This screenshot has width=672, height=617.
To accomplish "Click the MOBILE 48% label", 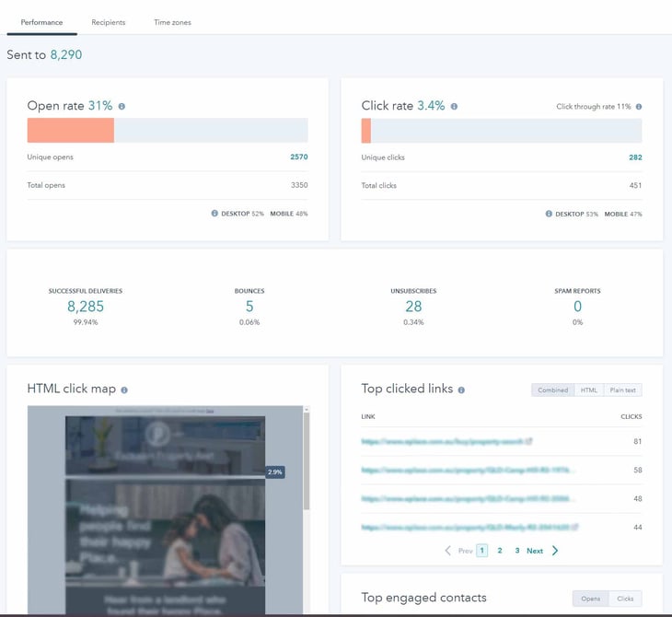I will pyautogui.click(x=289, y=214).
